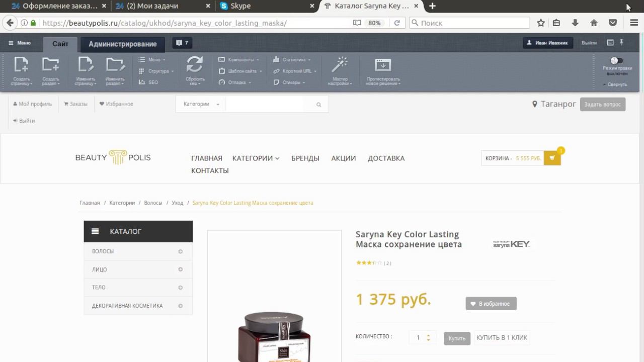
Task: Click the Firefox back arrow
Action: (10, 23)
